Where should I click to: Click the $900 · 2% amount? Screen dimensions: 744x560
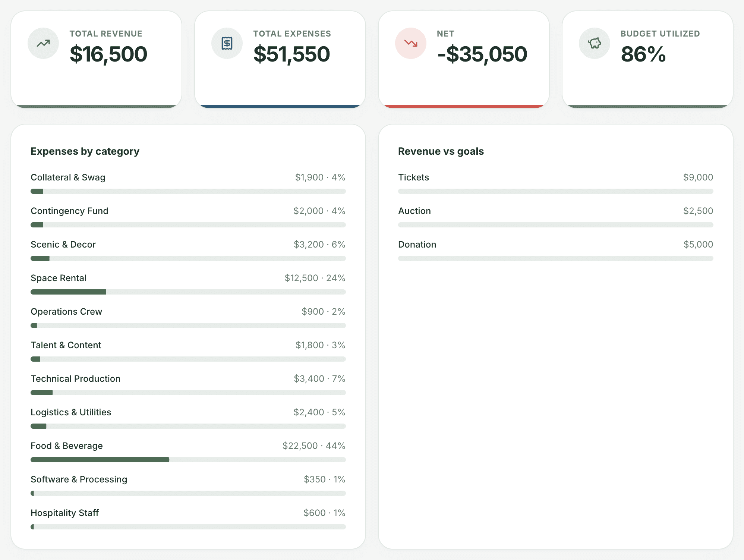pos(324,312)
